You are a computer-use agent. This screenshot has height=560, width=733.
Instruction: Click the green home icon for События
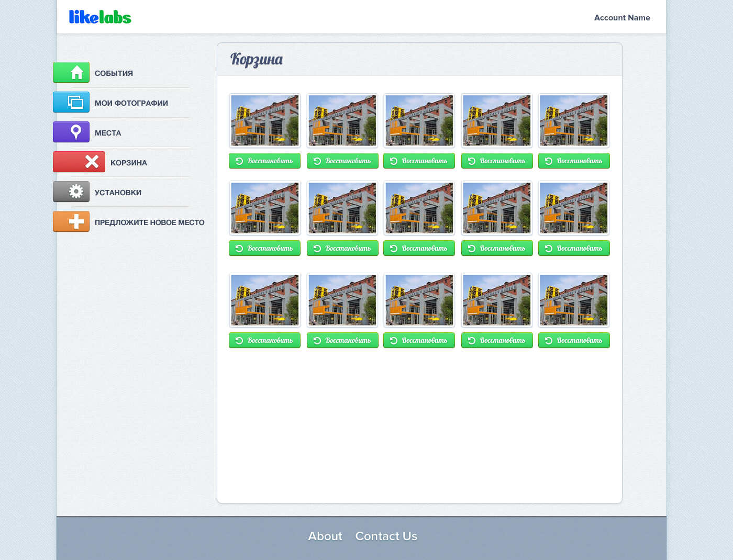pyautogui.click(x=71, y=72)
